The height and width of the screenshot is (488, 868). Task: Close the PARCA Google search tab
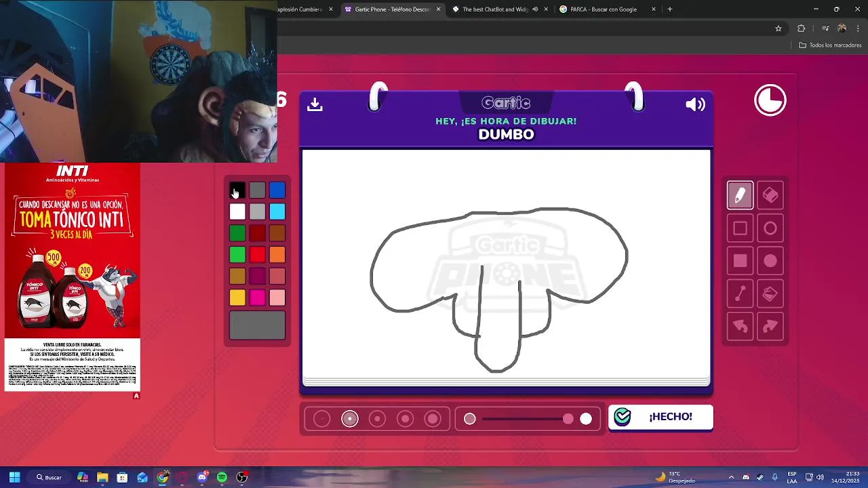654,9
